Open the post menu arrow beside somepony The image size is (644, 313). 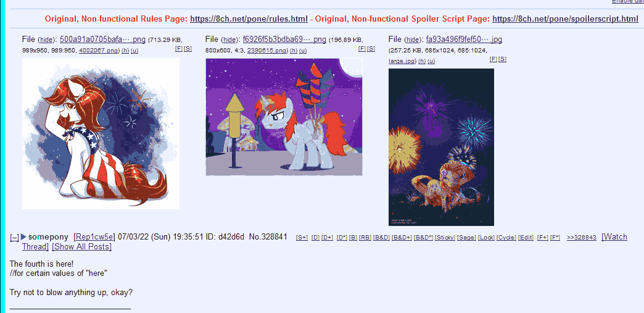coord(23,237)
